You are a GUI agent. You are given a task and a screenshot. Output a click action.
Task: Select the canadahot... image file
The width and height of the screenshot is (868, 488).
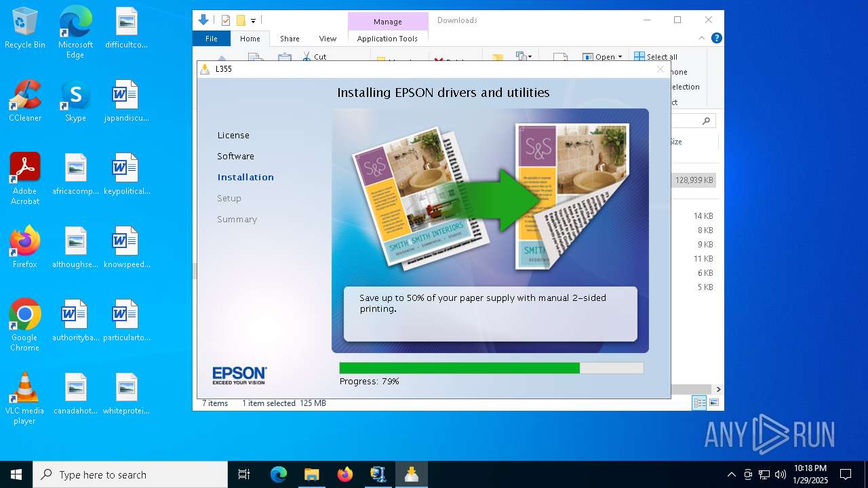pyautogui.click(x=75, y=394)
